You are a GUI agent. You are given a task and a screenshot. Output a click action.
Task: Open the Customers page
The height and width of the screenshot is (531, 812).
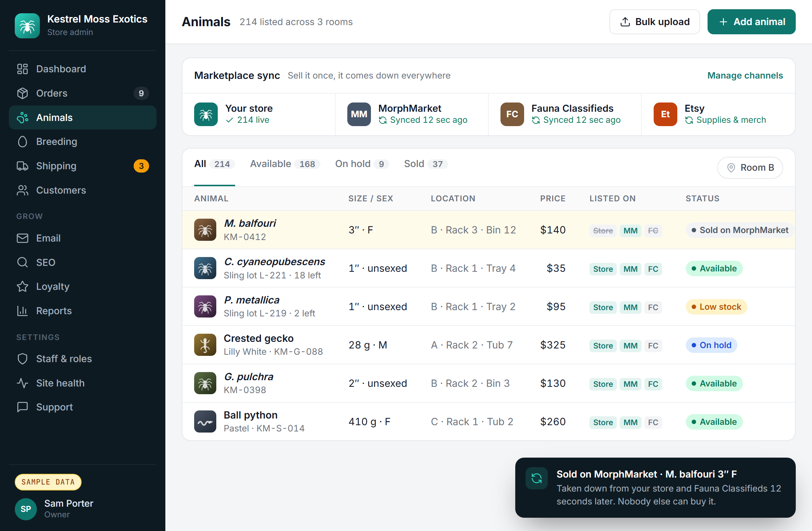83,190
